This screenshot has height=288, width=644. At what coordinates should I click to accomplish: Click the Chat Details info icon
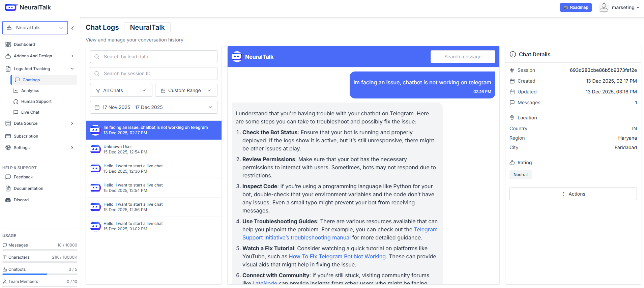[x=513, y=54]
